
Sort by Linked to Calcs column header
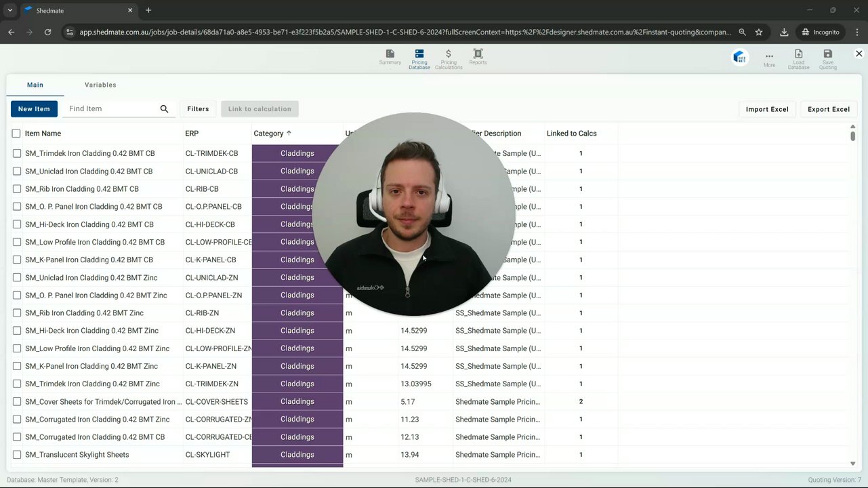click(572, 134)
